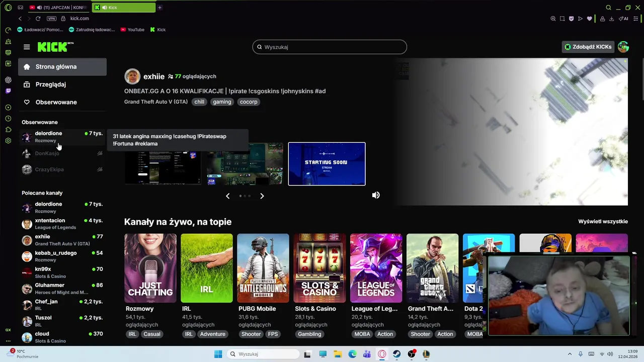Open Obserwowane navigation item

(62, 102)
